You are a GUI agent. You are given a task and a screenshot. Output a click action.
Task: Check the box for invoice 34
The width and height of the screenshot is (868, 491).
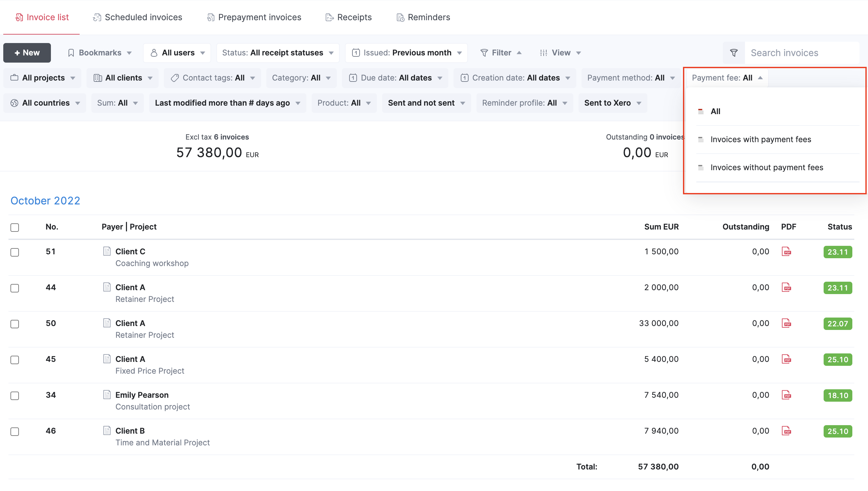[14, 395]
